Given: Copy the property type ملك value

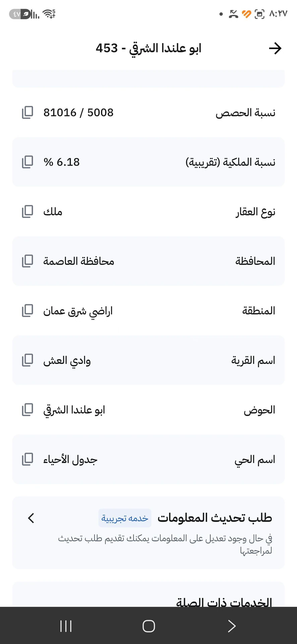Looking at the screenshot, I should (x=27, y=212).
